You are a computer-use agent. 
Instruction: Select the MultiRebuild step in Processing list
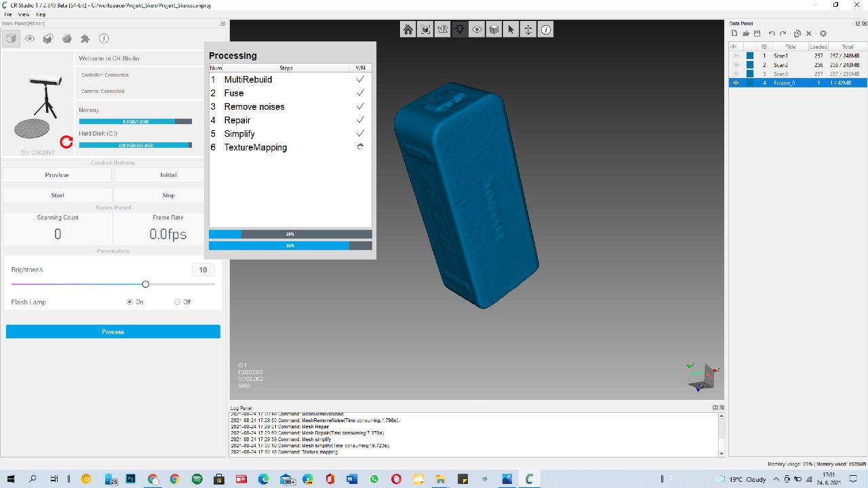click(x=248, y=79)
